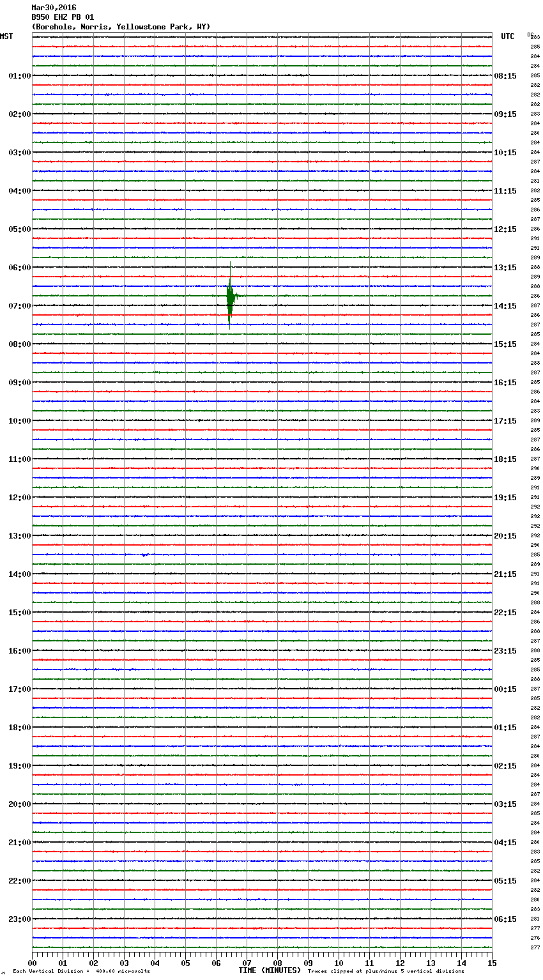The image size is (543, 980).
Task: Click the 04:15 UTC time label
Action: [x=505, y=843]
